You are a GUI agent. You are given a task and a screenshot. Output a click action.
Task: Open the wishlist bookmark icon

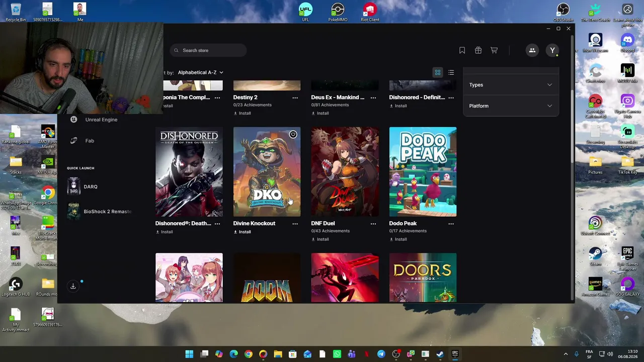tap(462, 50)
